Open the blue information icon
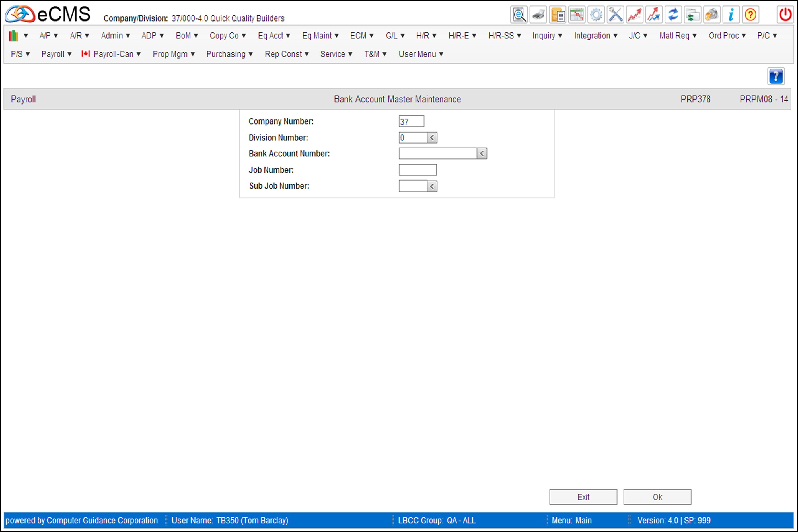The height and width of the screenshot is (532, 798). [731, 15]
